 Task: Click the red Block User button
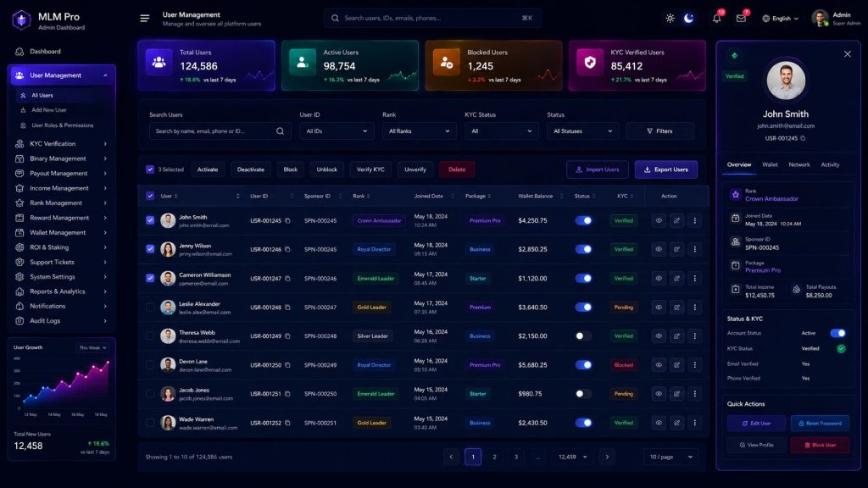click(x=820, y=445)
